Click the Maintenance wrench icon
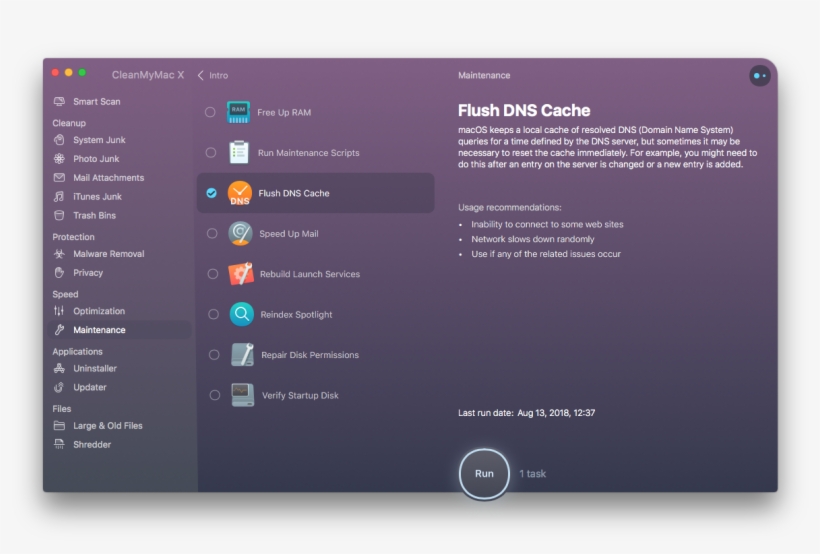Image resolution: width=820 pixels, height=554 pixels. [59, 330]
